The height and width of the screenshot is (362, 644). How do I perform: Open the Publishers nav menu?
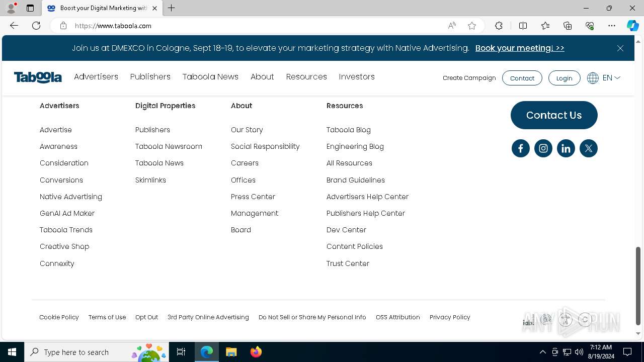point(150,77)
